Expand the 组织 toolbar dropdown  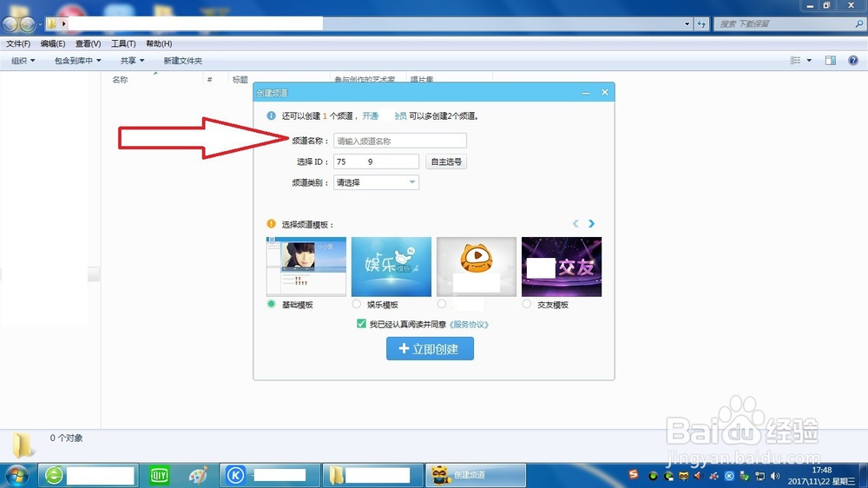pos(23,61)
